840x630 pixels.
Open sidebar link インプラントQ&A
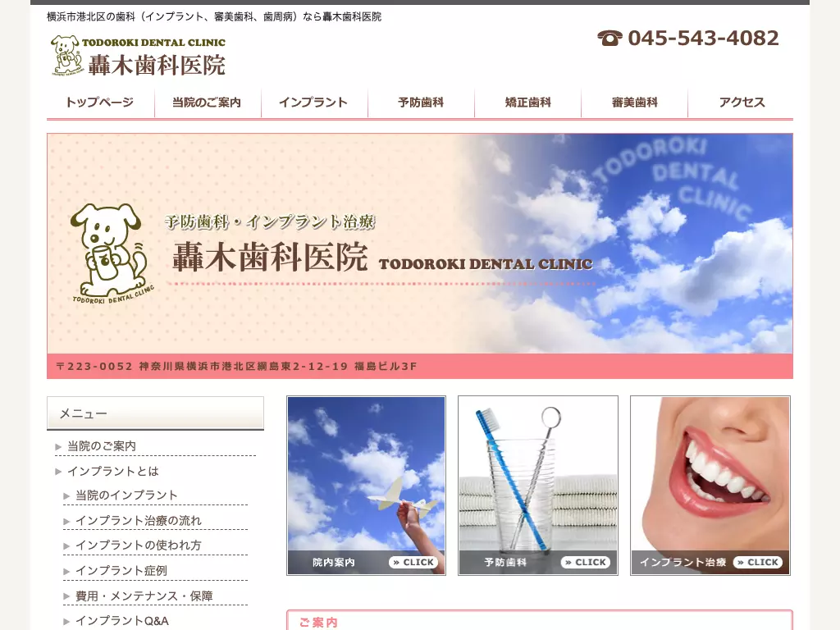click(122, 620)
